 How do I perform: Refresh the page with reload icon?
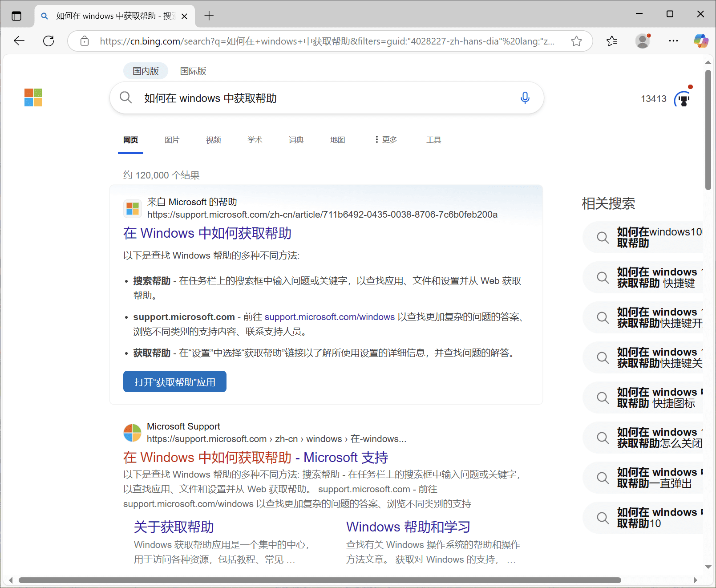tap(49, 41)
